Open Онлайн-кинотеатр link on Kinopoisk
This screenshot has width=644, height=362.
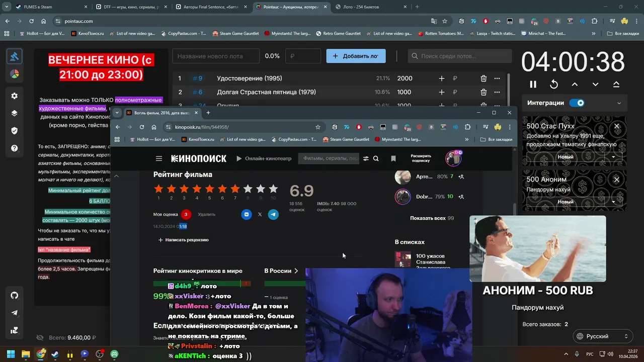pyautogui.click(x=264, y=158)
